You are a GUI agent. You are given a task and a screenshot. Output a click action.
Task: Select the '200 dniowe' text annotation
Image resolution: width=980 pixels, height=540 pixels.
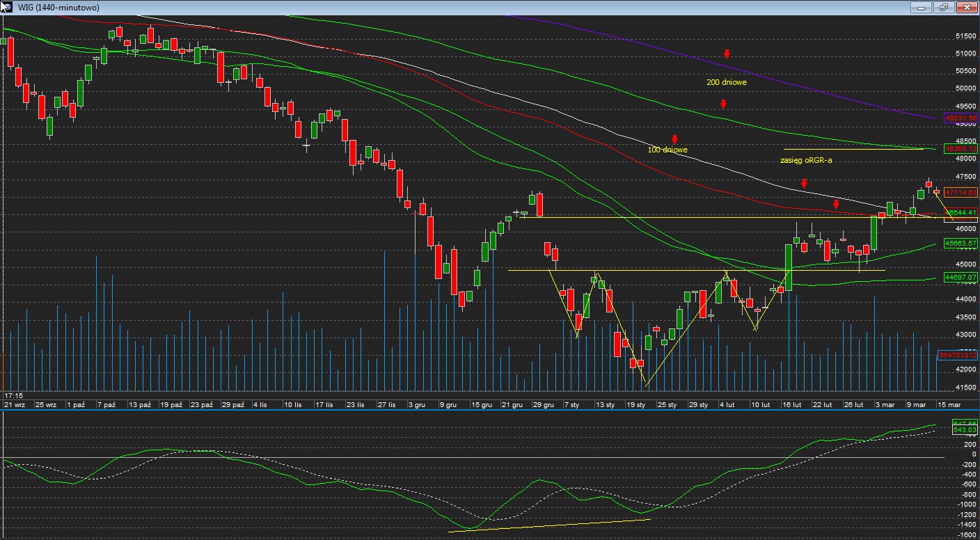point(726,82)
